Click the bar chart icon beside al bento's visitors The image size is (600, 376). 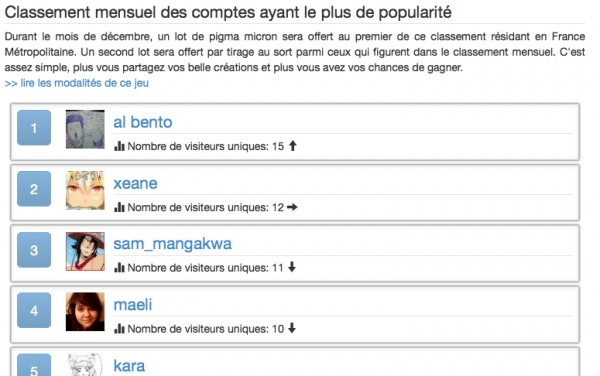click(x=119, y=146)
